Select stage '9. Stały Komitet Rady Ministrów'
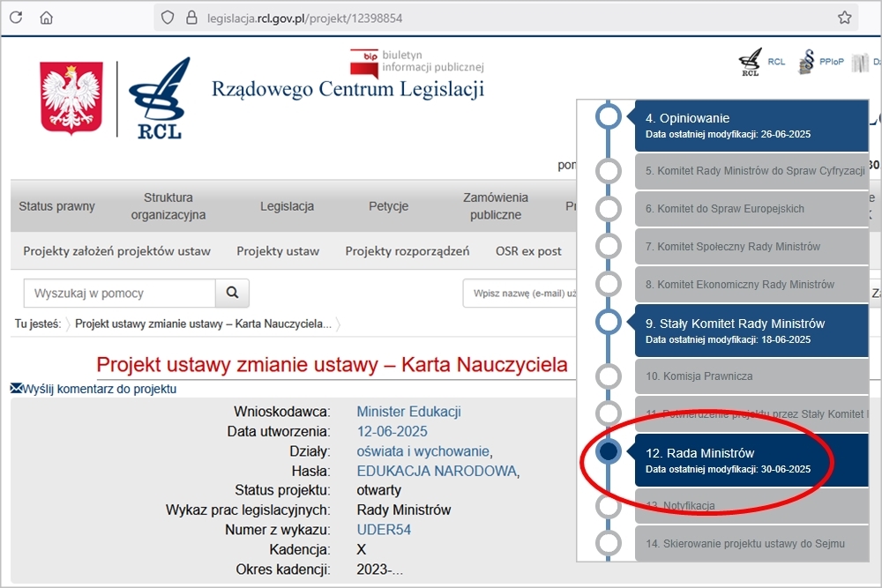Screen dimensions: 882x588 click(751, 331)
